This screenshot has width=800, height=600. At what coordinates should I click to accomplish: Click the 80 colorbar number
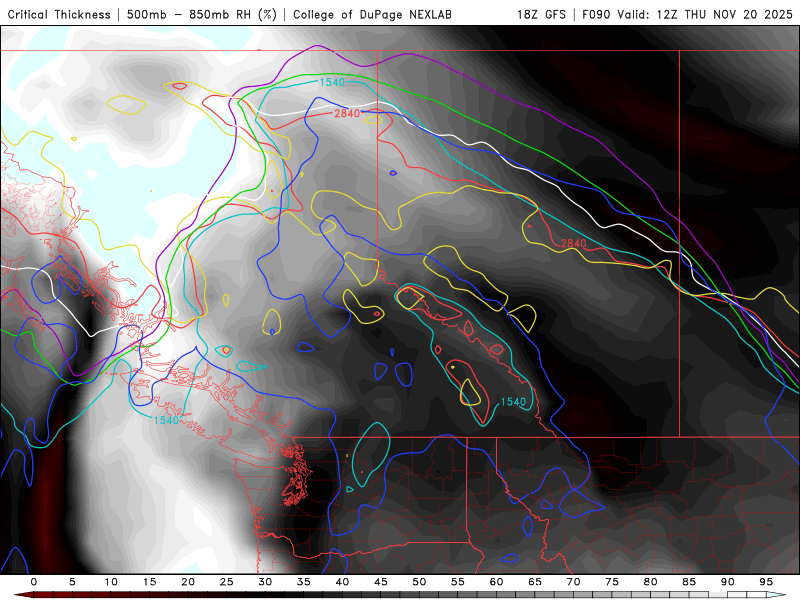click(x=651, y=582)
